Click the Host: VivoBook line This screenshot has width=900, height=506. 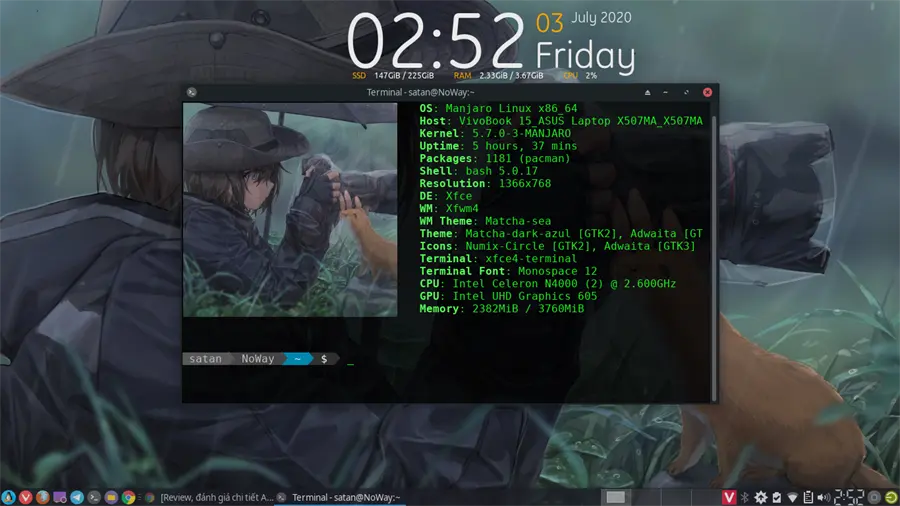pyautogui.click(x=561, y=121)
